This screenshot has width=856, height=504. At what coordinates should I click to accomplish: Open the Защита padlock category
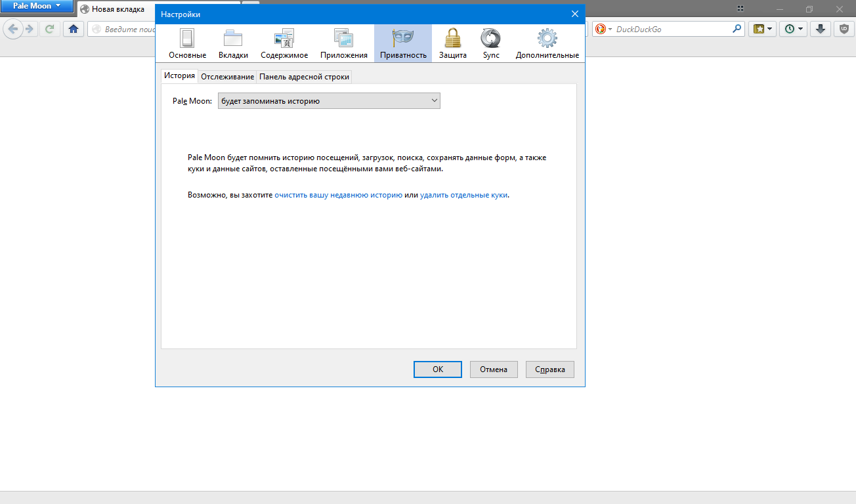point(453,44)
